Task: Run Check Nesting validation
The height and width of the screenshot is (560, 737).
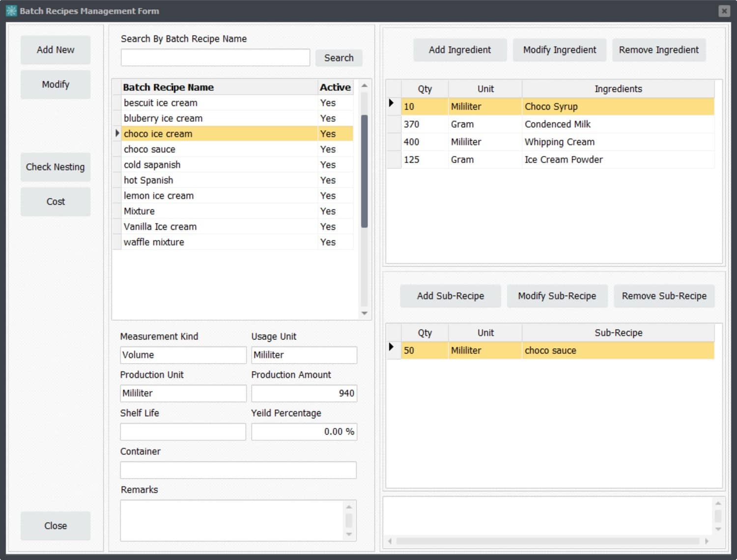Action: point(55,167)
